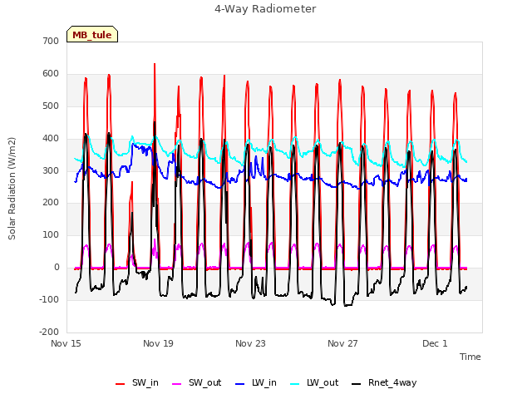Click the chart title 4-Way Radiometer
Screen dimensions: 532x399
tap(265, 9)
